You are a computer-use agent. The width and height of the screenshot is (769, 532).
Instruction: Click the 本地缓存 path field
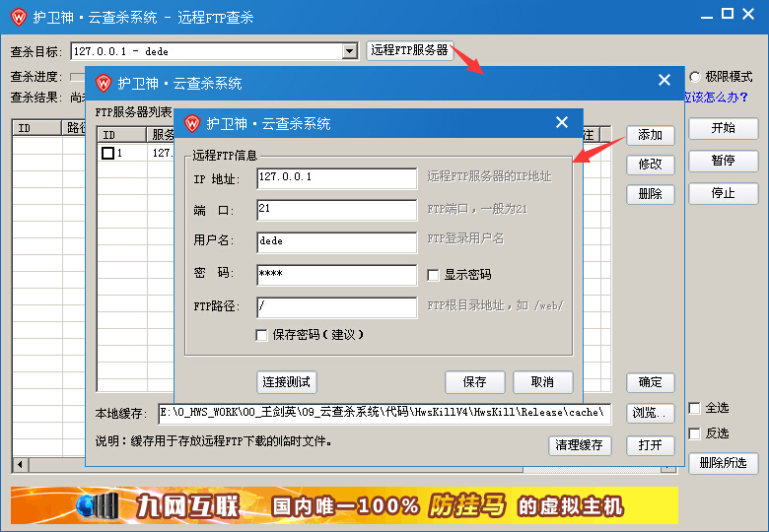coord(384,413)
